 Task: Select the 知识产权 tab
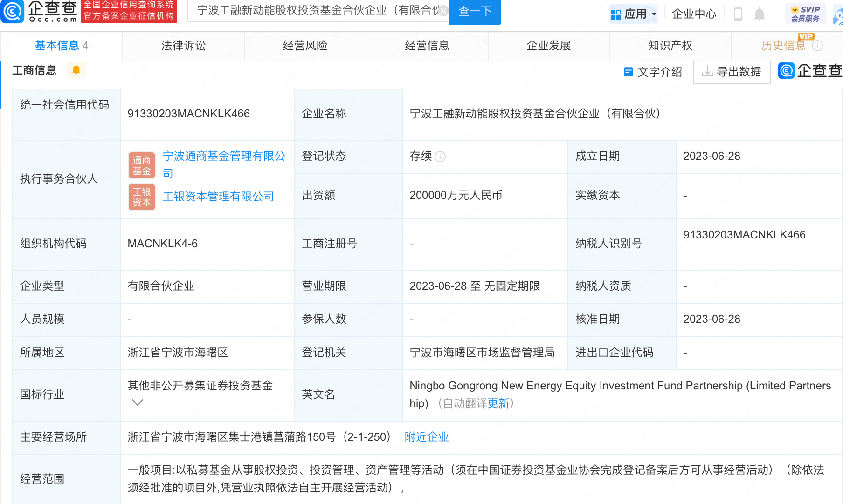point(670,46)
